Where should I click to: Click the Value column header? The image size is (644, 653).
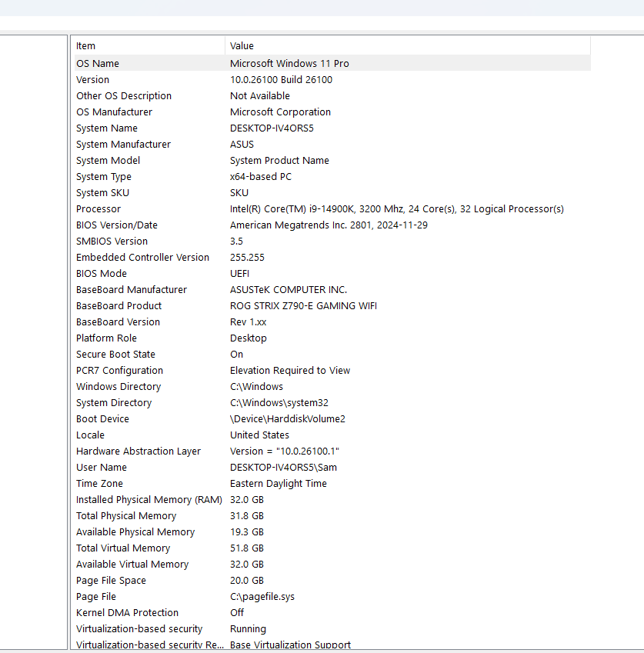[x=408, y=46]
